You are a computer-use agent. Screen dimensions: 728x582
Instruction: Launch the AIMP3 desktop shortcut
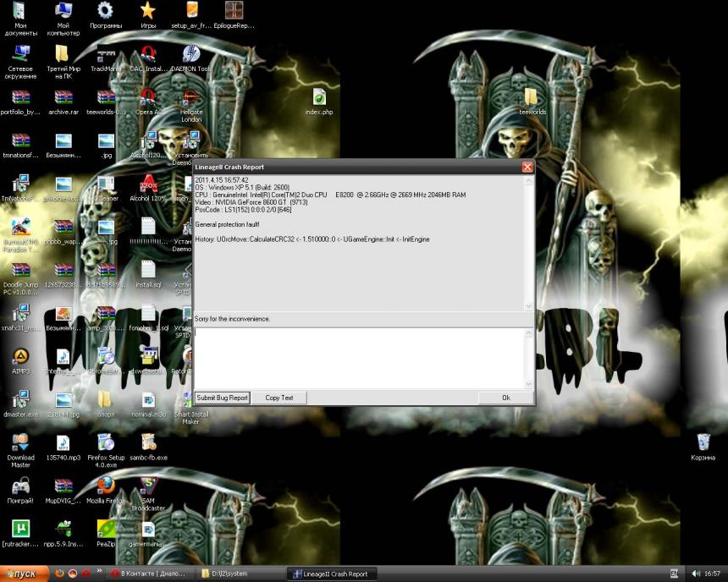click(21, 358)
